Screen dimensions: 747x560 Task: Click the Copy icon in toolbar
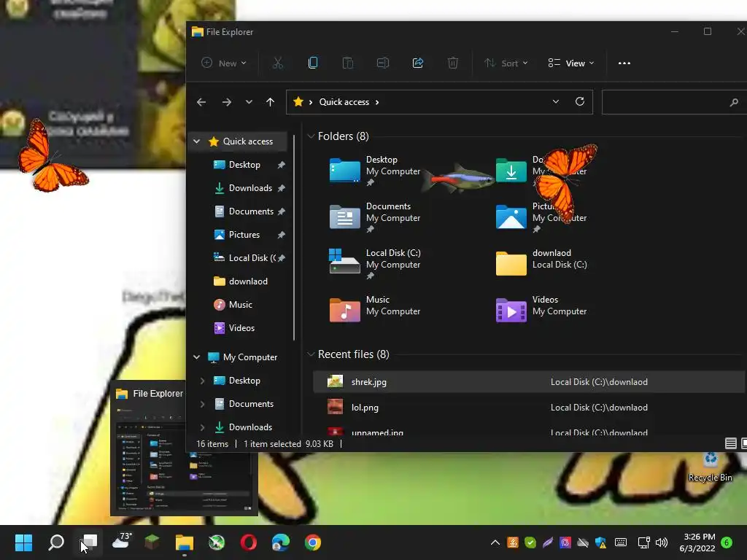pyautogui.click(x=313, y=63)
